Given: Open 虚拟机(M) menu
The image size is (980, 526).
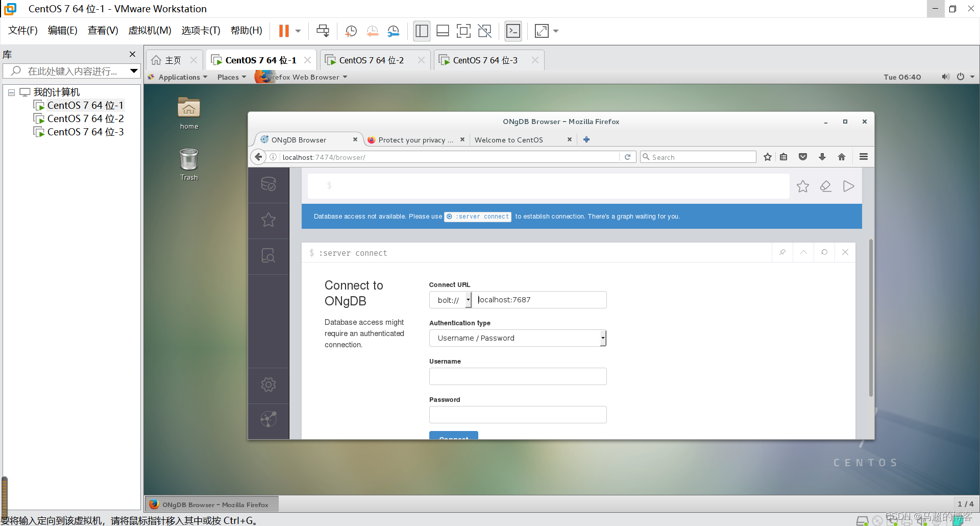Looking at the screenshot, I should 150,31.
